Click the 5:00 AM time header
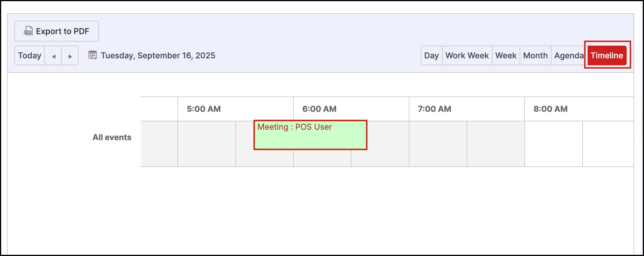 pyautogui.click(x=204, y=109)
